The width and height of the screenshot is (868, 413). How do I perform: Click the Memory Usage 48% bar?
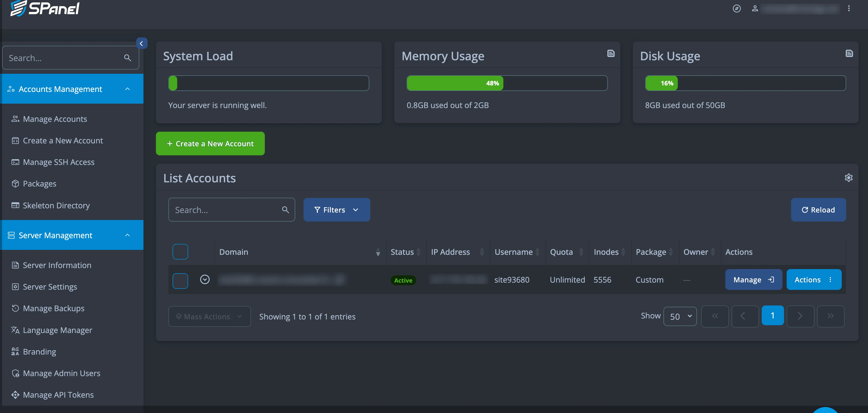pyautogui.click(x=507, y=83)
